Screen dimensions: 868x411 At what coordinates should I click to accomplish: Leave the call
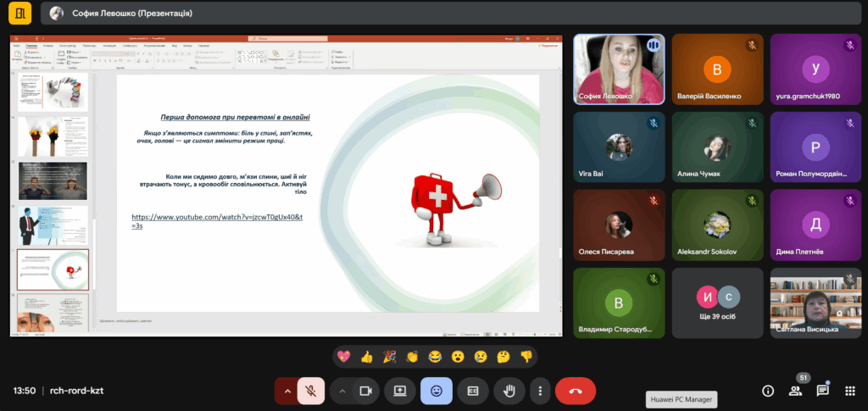click(x=576, y=391)
